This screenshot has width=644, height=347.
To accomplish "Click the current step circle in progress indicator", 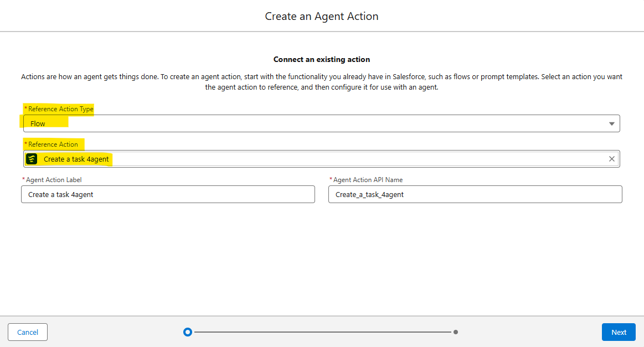I will point(188,332).
